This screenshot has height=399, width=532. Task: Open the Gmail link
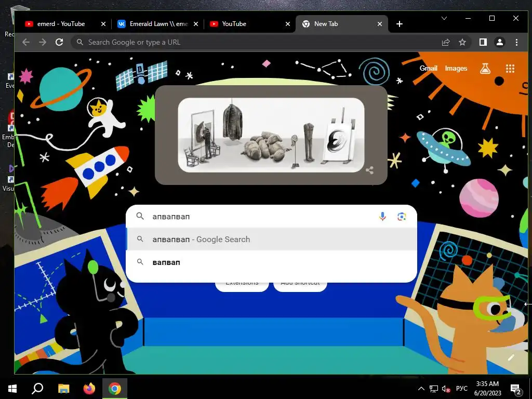tap(428, 68)
